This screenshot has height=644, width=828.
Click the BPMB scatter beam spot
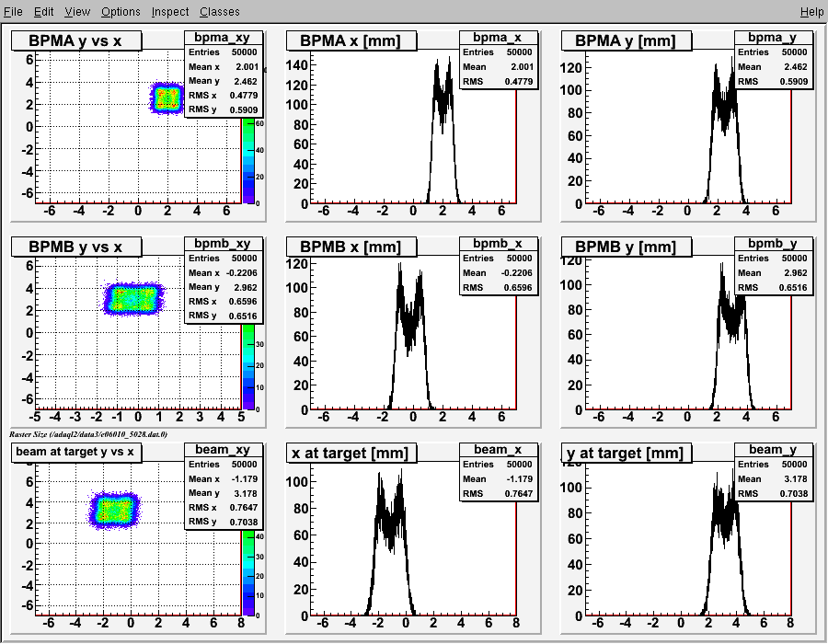132,299
